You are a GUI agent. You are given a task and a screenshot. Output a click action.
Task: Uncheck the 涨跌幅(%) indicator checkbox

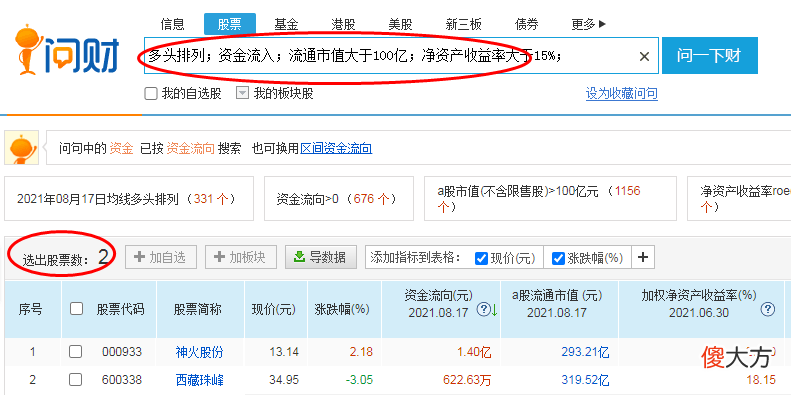558,258
